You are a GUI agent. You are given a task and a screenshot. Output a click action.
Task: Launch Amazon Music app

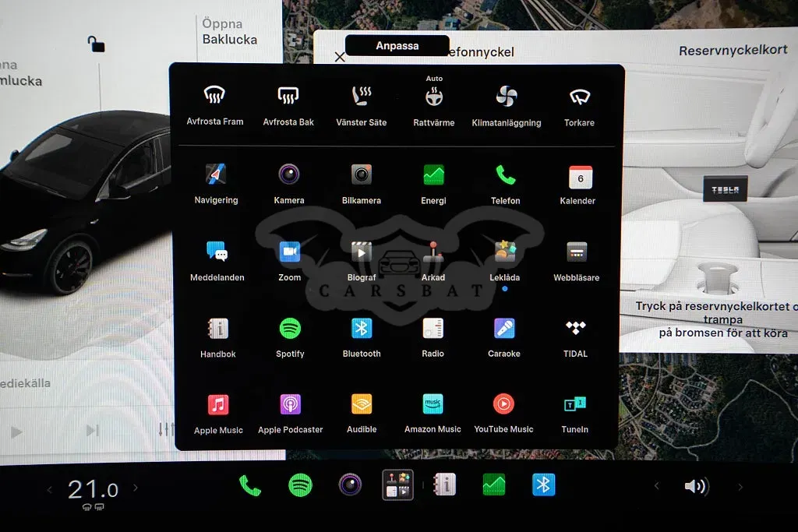click(433, 413)
